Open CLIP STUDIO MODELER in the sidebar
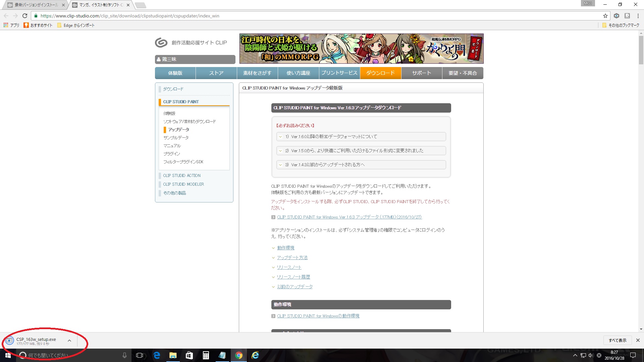The image size is (644, 362). [183, 184]
